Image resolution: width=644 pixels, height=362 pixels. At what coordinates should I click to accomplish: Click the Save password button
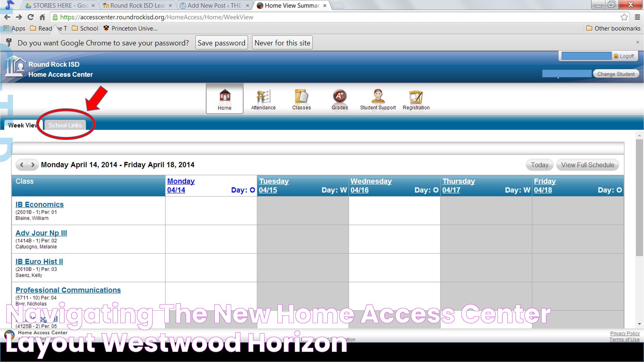coord(221,43)
